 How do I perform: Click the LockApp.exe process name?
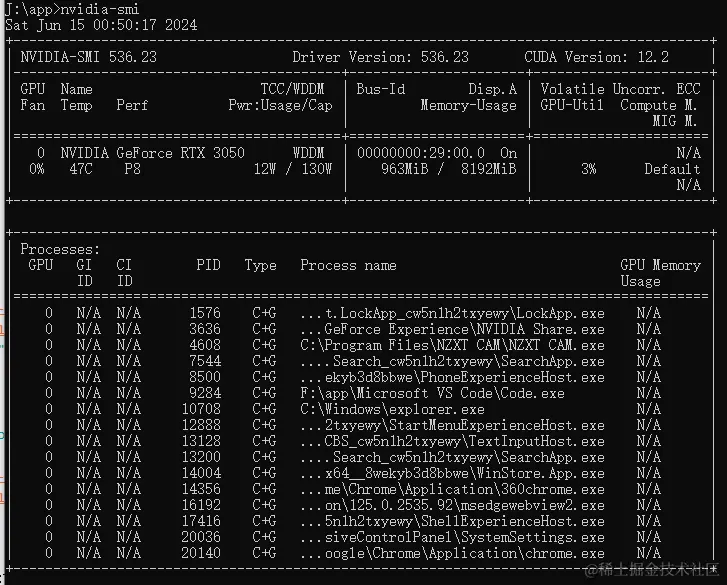point(452,313)
